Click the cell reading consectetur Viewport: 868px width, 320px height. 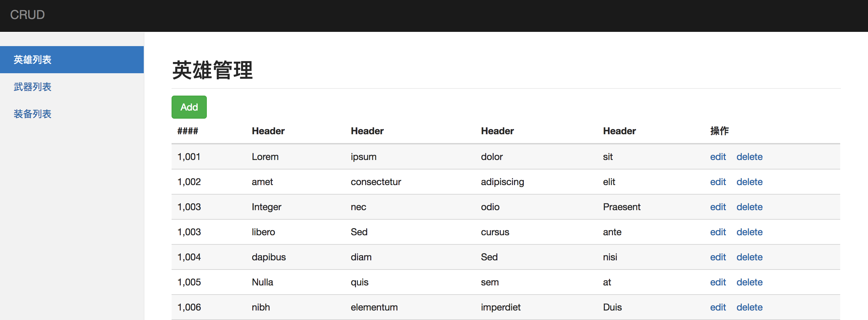point(376,182)
